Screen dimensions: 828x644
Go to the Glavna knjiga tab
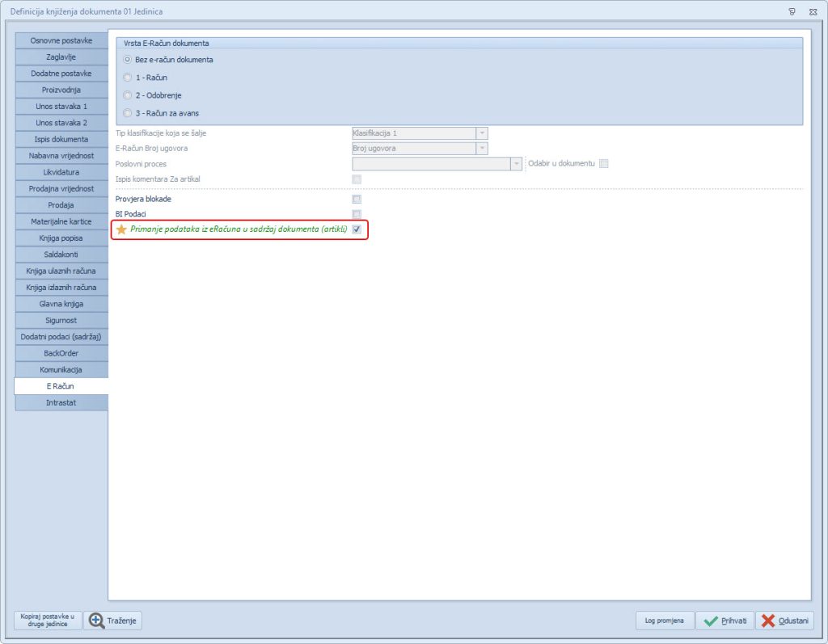[x=61, y=304]
